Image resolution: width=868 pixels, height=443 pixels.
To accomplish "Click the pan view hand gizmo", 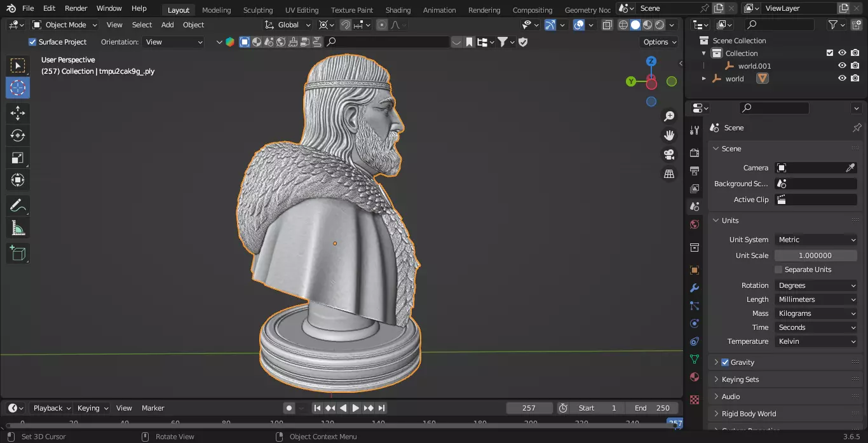I will (669, 135).
